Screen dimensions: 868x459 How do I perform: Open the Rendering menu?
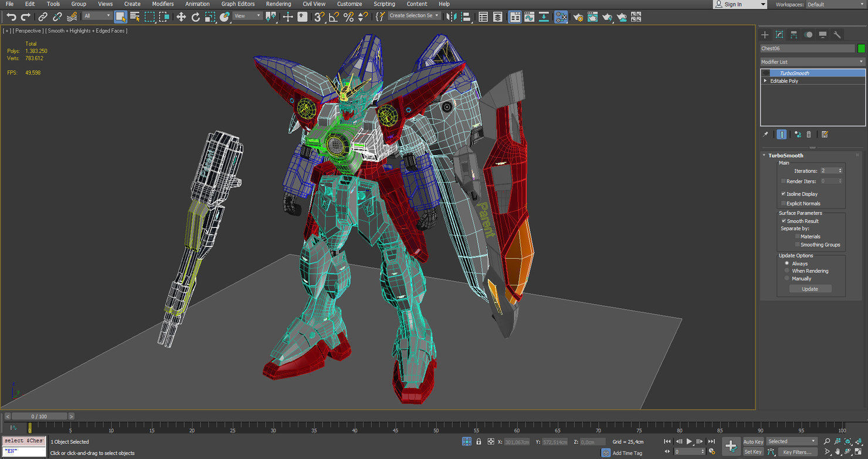[279, 4]
